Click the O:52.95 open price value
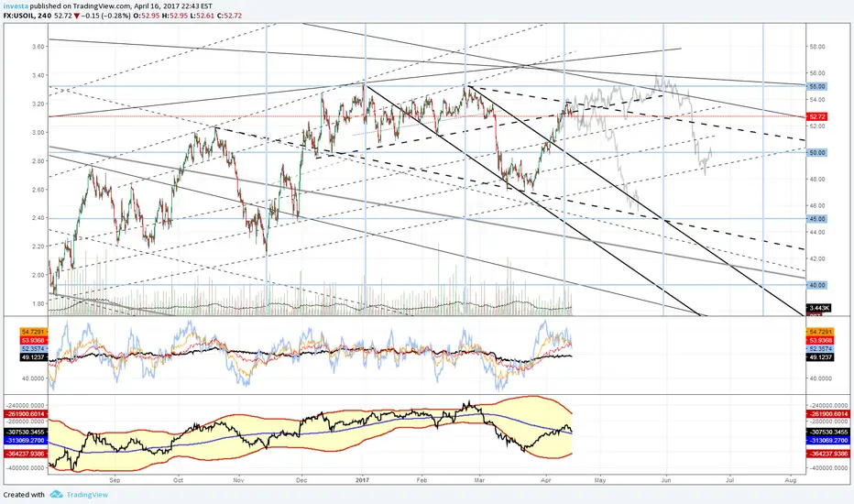 pyautogui.click(x=147, y=16)
